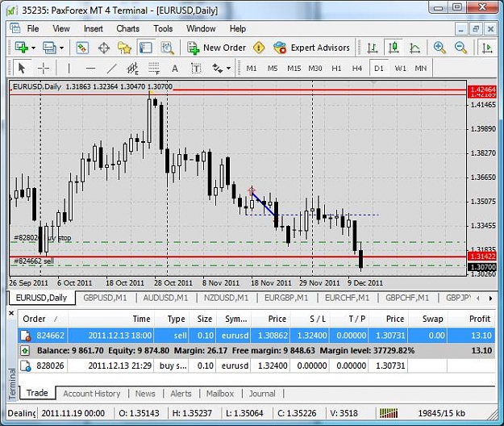Open the View menu

click(61, 28)
